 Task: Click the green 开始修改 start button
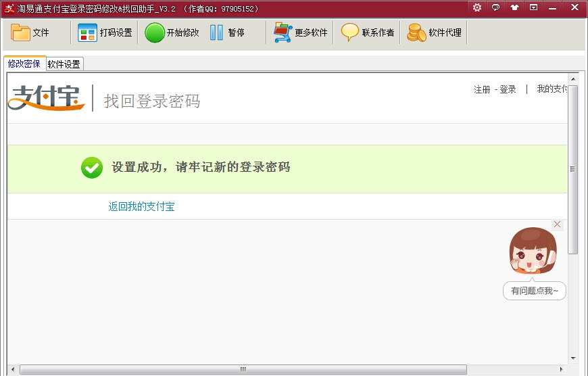(x=172, y=32)
